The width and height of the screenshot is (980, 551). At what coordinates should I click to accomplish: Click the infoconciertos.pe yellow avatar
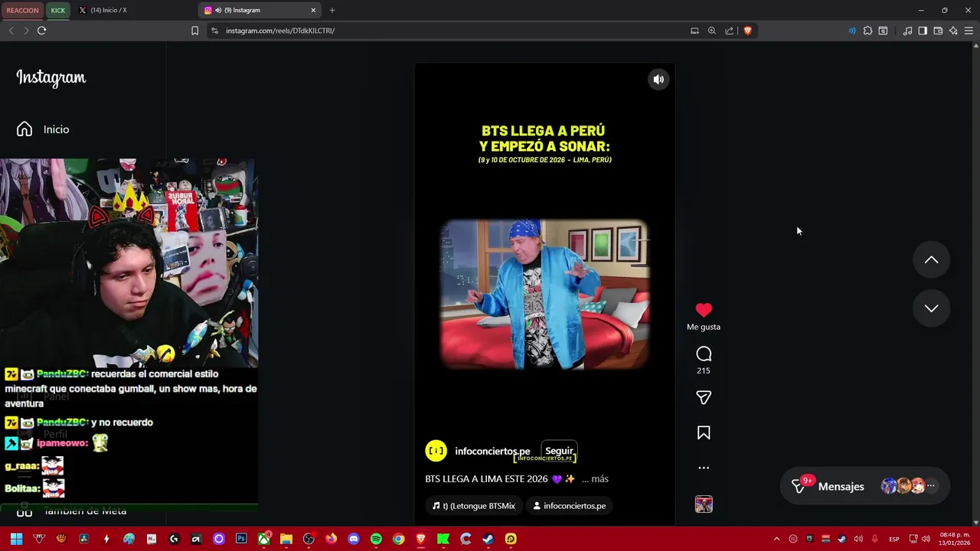tap(436, 452)
